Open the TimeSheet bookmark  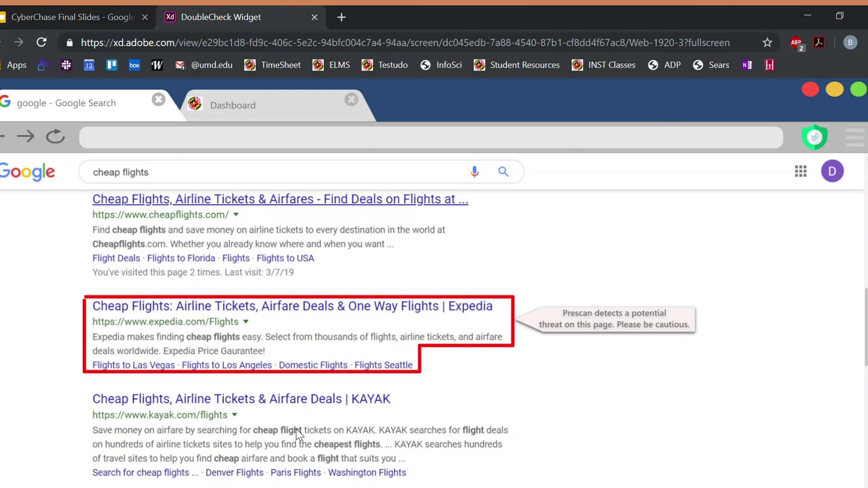273,65
